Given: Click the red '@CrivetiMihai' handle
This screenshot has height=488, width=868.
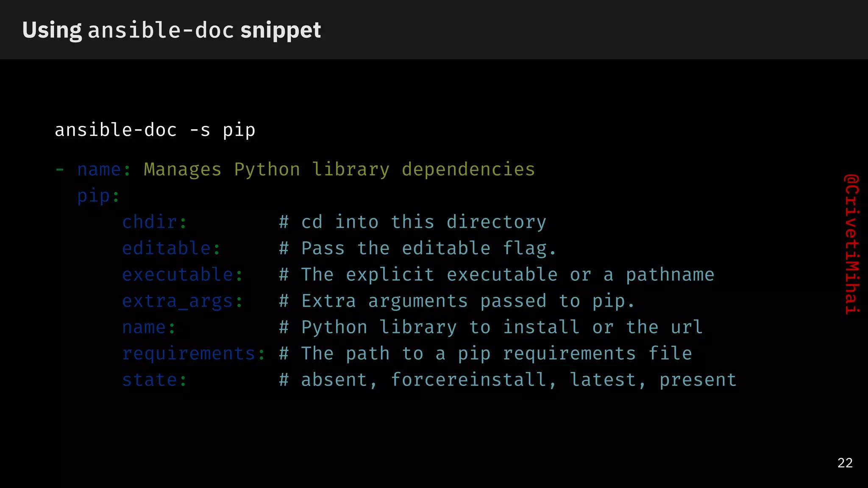Looking at the screenshot, I should pyautogui.click(x=851, y=244).
